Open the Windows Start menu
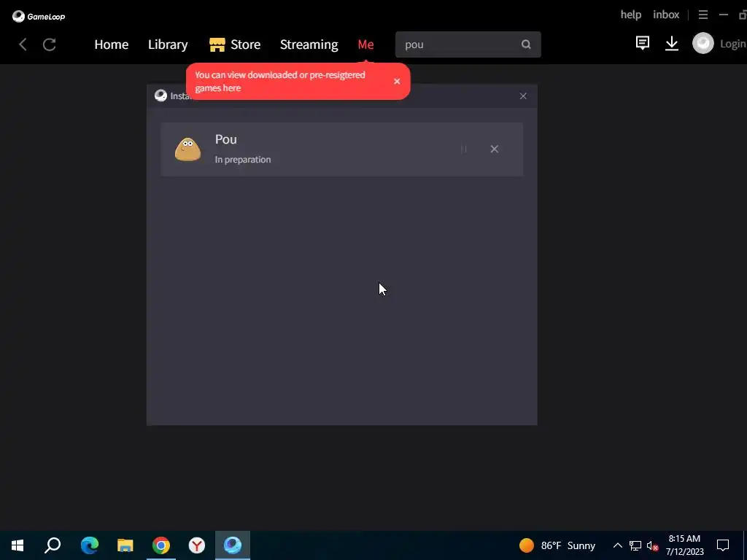Screen dimensions: 747x560 click(x=18, y=545)
